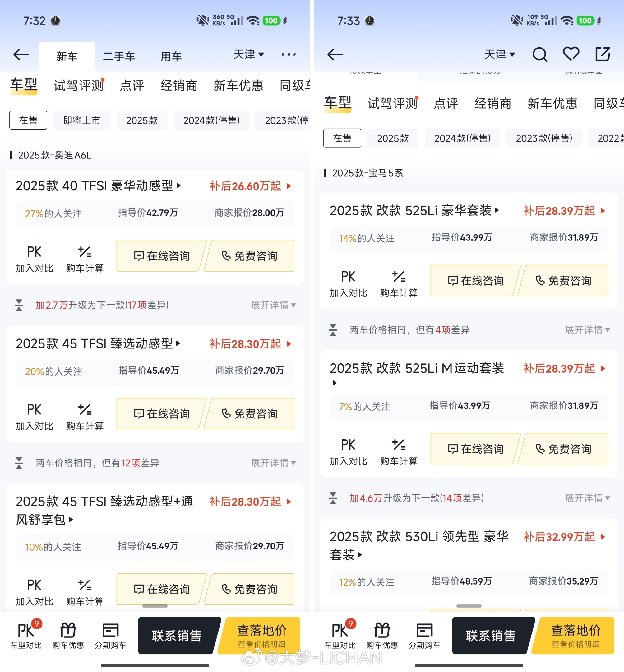Switch to the 用车 tab
The image size is (624, 672).
(171, 56)
